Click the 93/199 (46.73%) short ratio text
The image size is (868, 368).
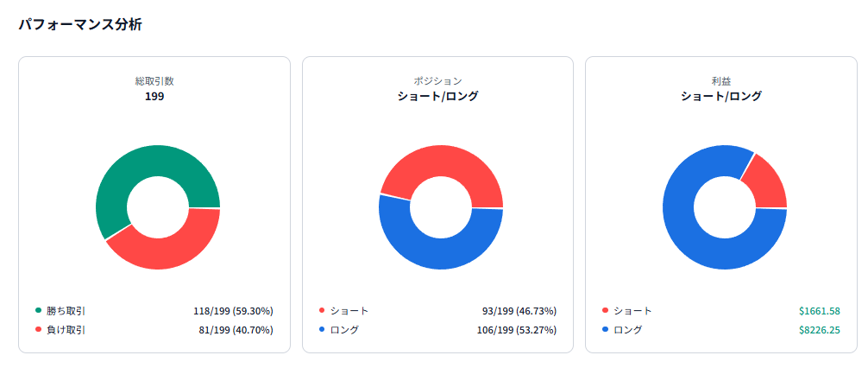point(519,310)
